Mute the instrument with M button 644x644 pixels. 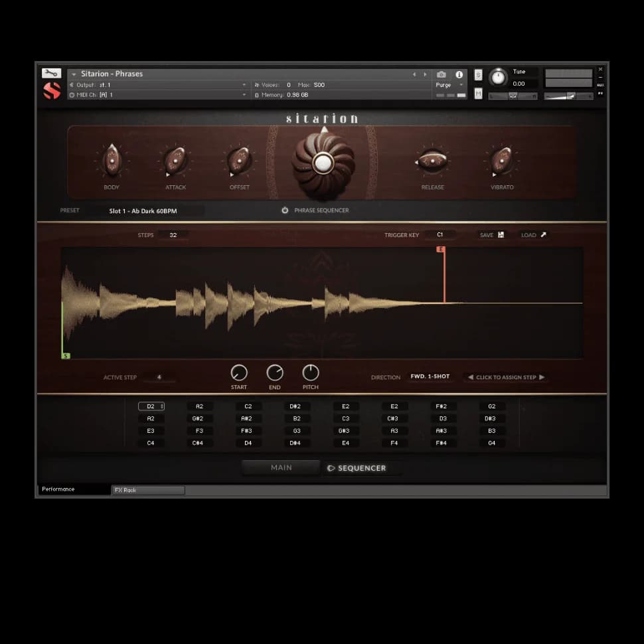pyautogui.click(x=478, y=94)
